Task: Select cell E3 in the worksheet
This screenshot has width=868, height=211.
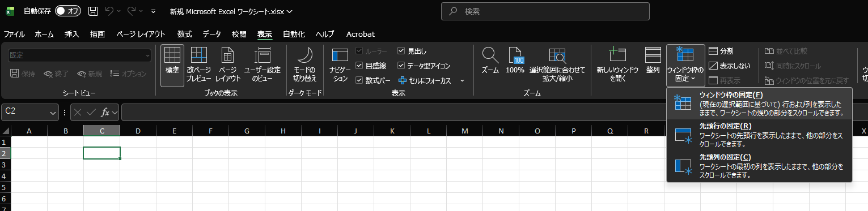Action: (174, 165)
